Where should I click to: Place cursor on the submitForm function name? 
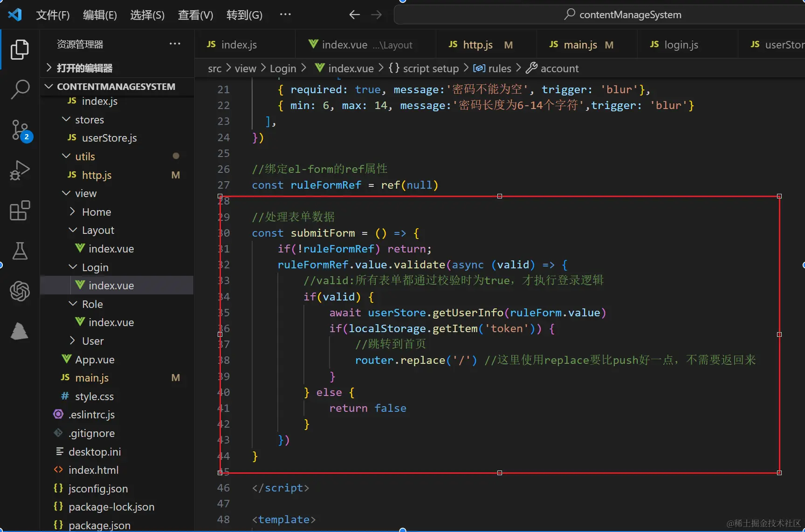pos(323,233)
